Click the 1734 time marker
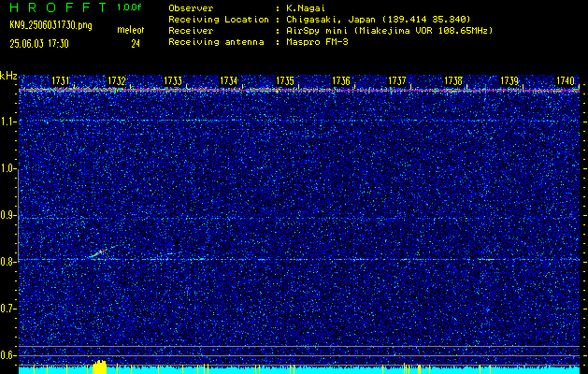The width and height of the screenshot is (588, 374). point(229,80)
